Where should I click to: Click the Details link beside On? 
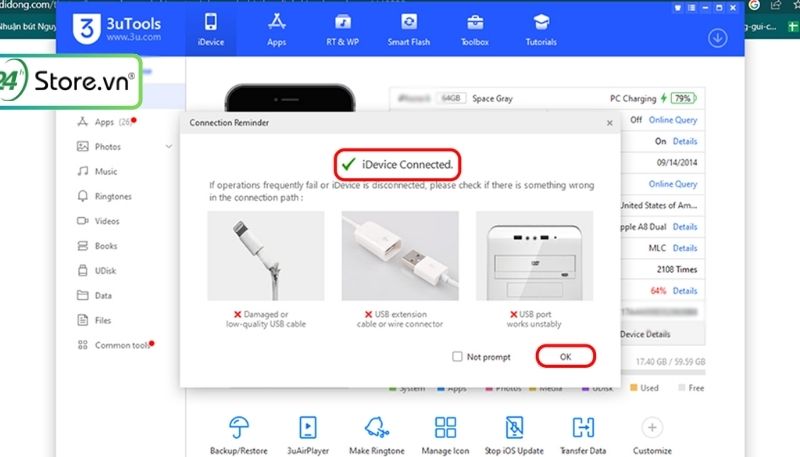click(x=685, y=141)
